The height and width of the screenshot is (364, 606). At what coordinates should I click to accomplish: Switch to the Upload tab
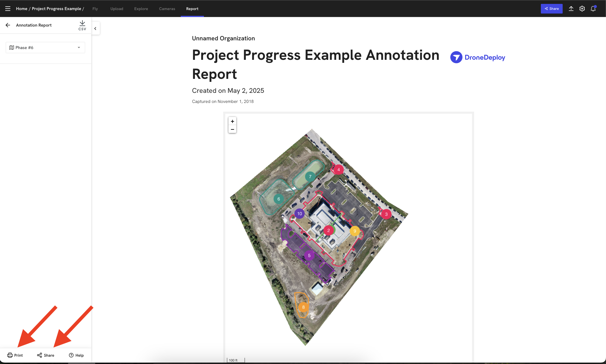117,8
